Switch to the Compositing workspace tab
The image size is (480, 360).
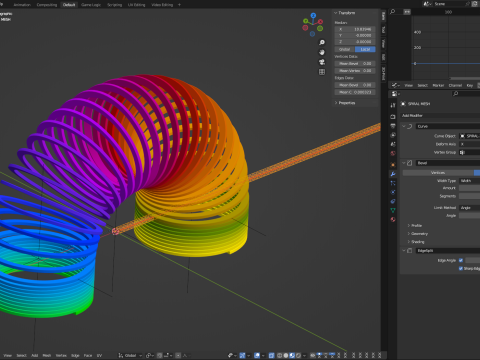coord(47,5)
